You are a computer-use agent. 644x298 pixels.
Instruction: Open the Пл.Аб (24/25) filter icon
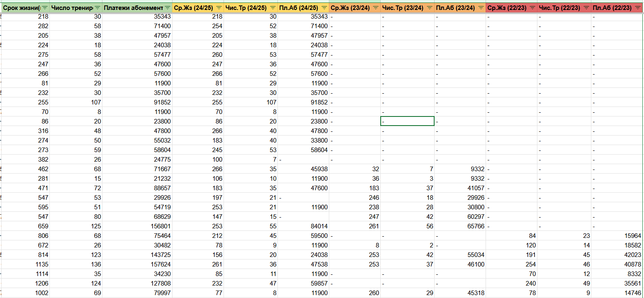tap(324, 8)
